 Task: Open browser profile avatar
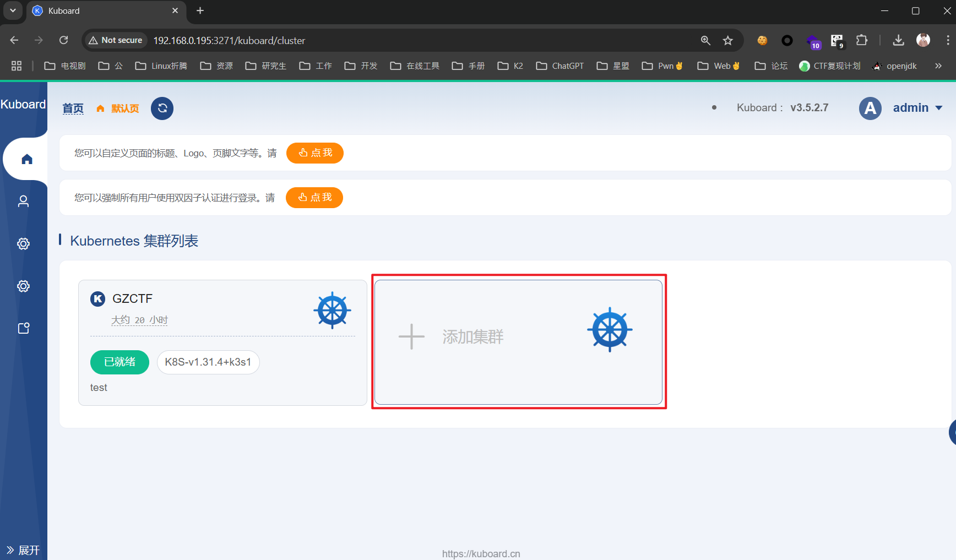click(924, 40)
